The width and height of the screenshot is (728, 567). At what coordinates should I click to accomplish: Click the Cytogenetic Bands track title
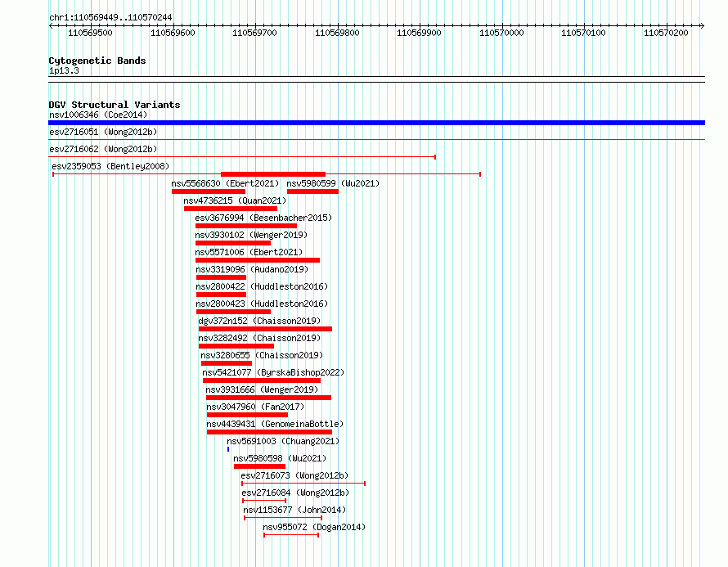[97, 61]
